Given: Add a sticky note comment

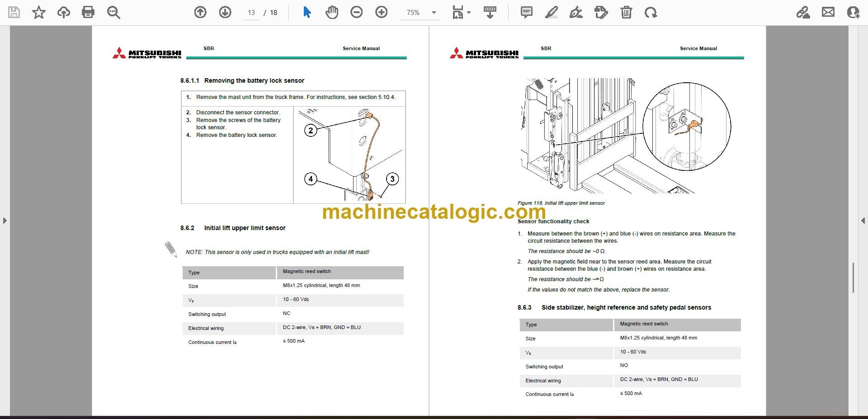Looking at the screenshot, I should pos(527,12).
